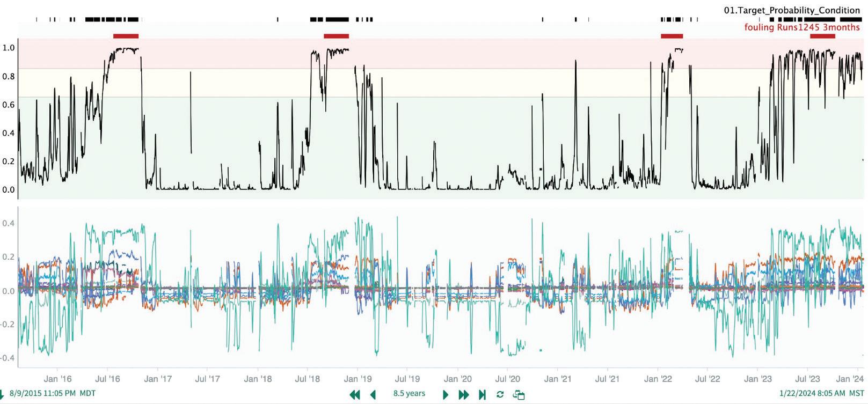Viewport: 868px width, 404px height.
Task: Step back a full display range
Action: pos(354,395)
